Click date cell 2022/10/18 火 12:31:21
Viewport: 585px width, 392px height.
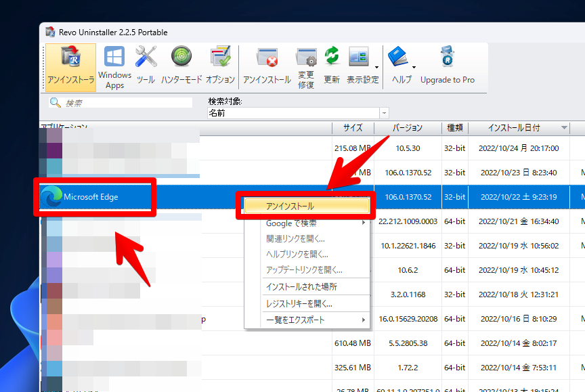(x=519, y=295)
